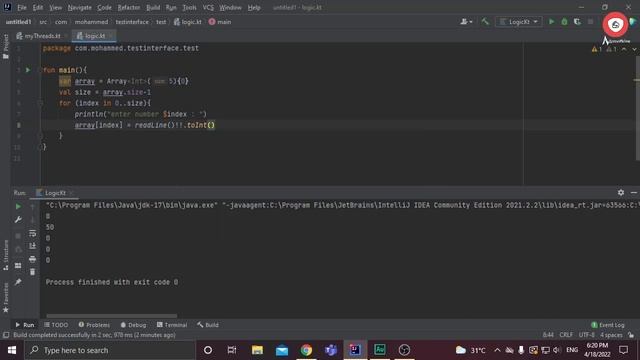
Task: Toggle scroll to end in console
Action: pos(33,246)
